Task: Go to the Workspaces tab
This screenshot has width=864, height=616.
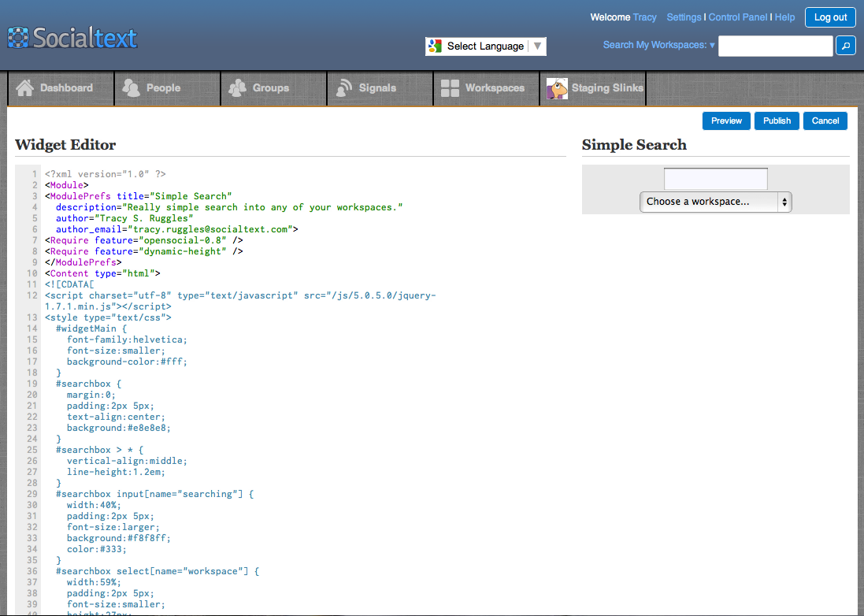Action: 487,87
